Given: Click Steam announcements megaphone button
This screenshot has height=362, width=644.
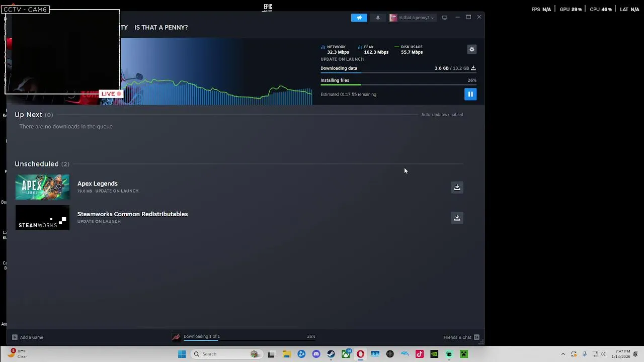Looking at the screenshot, I should [359, 18].
